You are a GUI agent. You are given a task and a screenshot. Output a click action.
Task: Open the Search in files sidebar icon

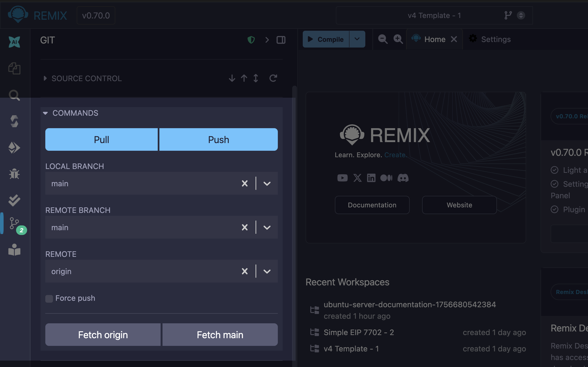click(x=14, y=95)
